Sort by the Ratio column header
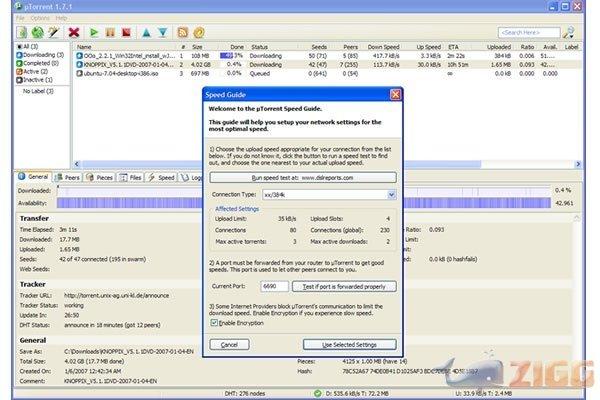 [x=527, y=47]
